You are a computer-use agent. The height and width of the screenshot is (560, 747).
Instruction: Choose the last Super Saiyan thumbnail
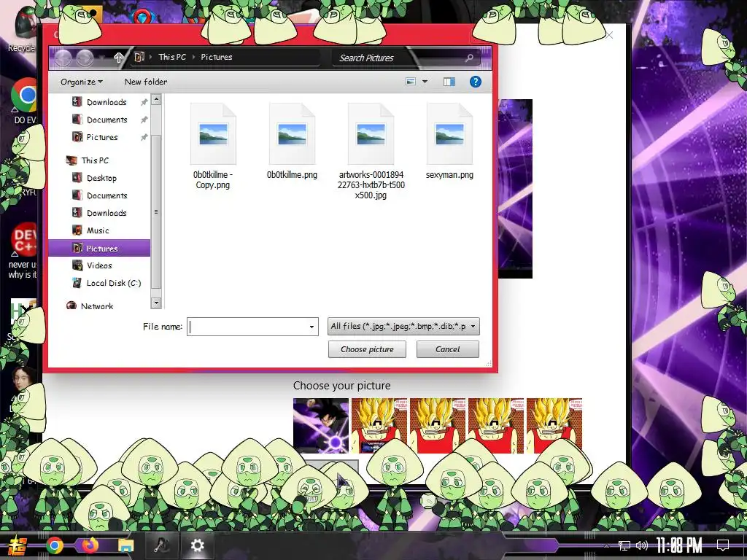coord(554,426)
